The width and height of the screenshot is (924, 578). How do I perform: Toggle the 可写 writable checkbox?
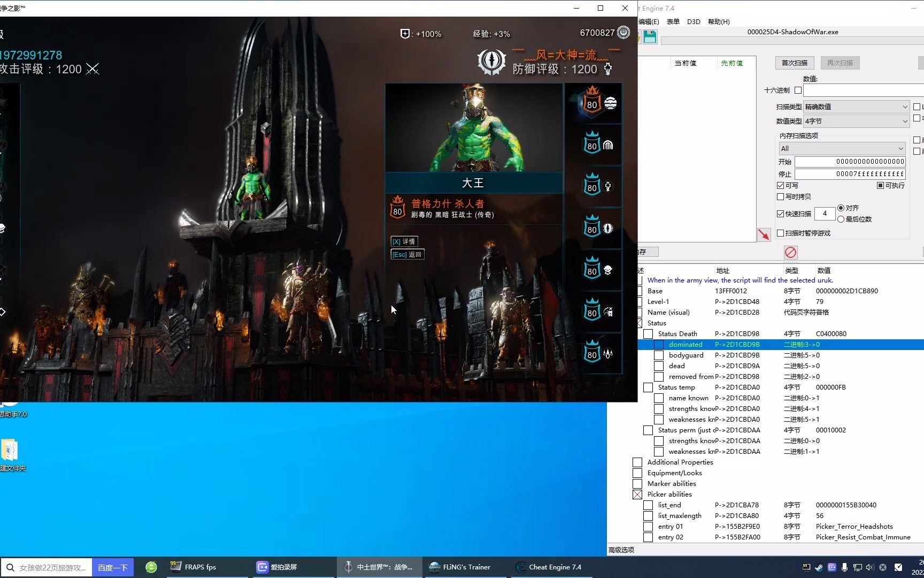click(x=780, y=186)
